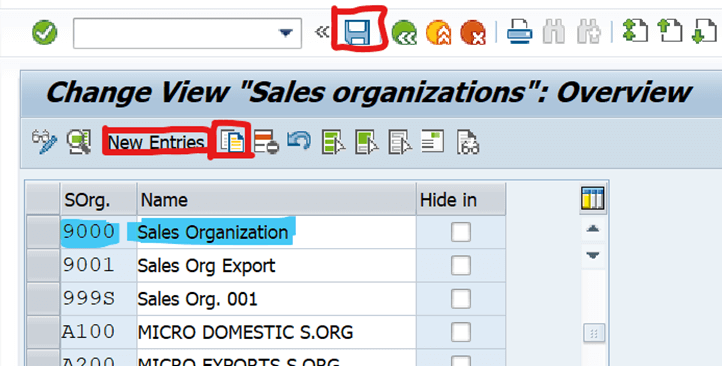Check Hide box for Sales Organization 9000

coord(461,232)
